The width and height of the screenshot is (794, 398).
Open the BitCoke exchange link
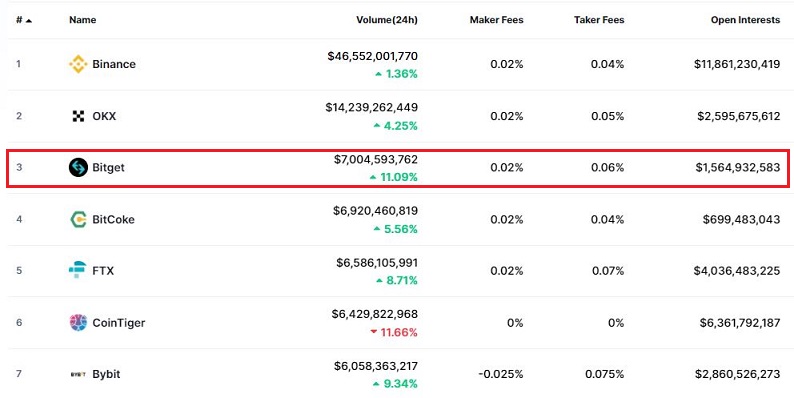coord(113,219)
